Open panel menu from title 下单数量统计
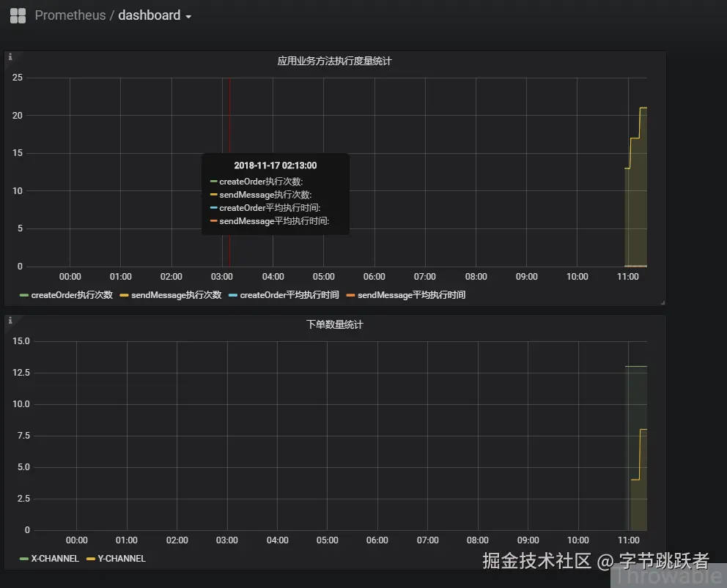727x588 pixels. 334,325
